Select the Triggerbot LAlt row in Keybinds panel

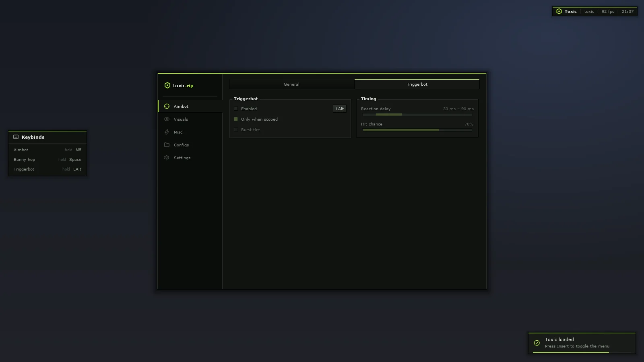[47, 169]
